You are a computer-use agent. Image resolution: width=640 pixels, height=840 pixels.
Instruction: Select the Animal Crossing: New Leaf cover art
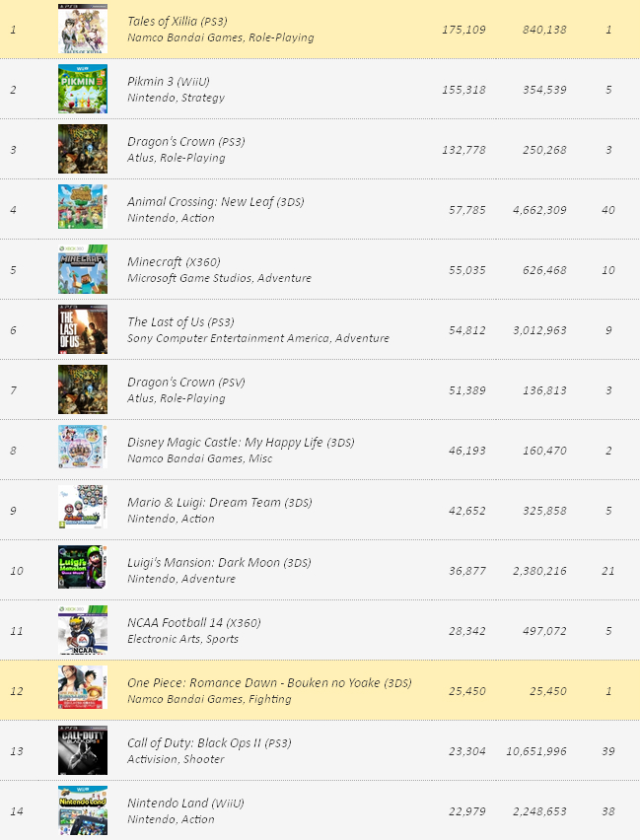point(83,209)
